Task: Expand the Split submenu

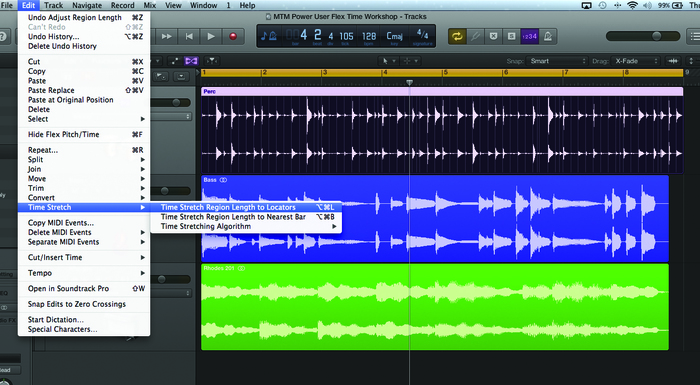Action: [84, 159]
